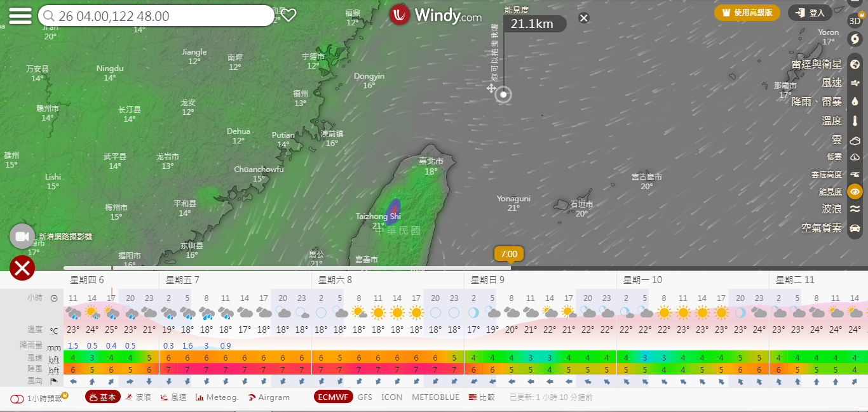Switch to the METEOBLUE forecast model
Image resolution: width=868 pixels, height=412 pixels.
[x=435, y=397]
